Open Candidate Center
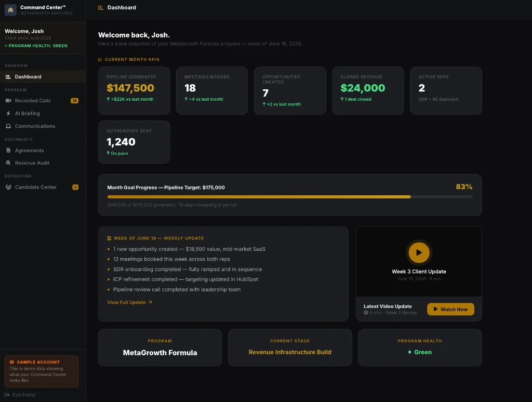Screen dimensions: 532x402 (x=43, y=187)
